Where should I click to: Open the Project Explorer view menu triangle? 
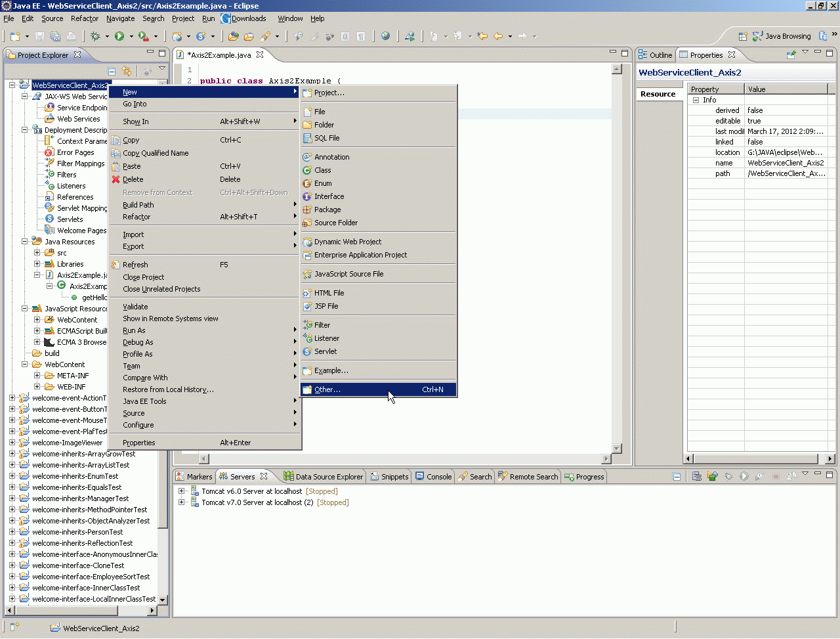point(162,69)
